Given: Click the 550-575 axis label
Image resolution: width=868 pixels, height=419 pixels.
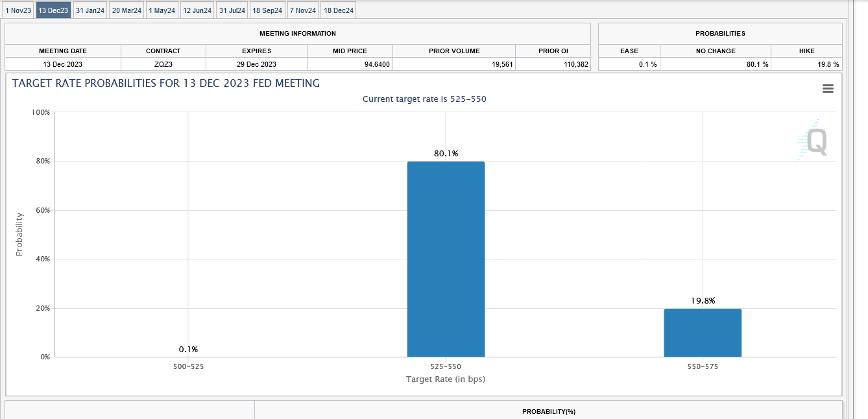Looking at the screenshot, I should tap(703, 366).
